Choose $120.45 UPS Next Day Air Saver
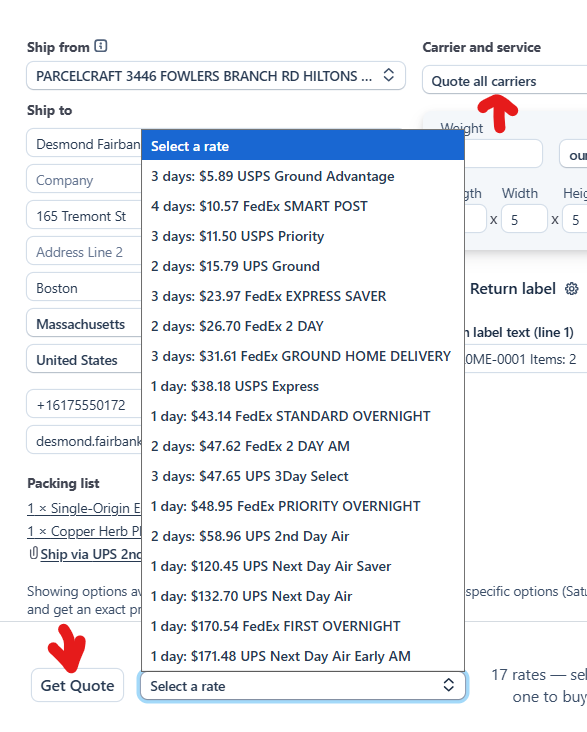 click(303, 566)
